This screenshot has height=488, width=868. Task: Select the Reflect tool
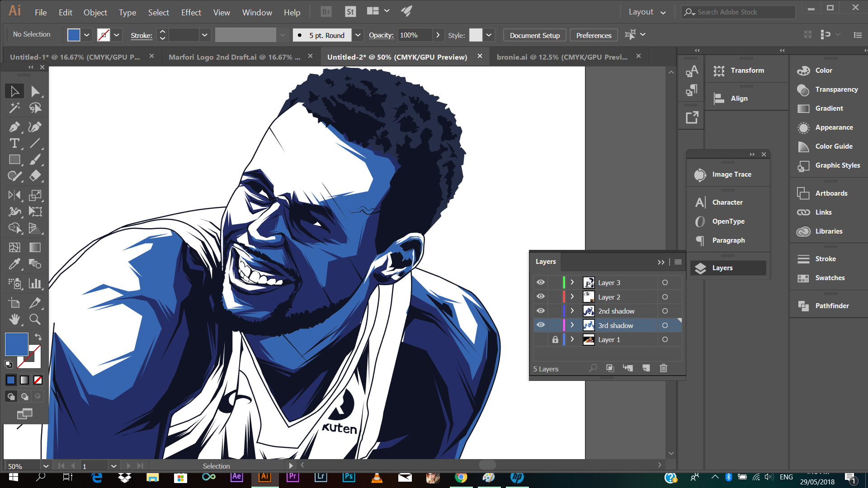pos(14,195)
